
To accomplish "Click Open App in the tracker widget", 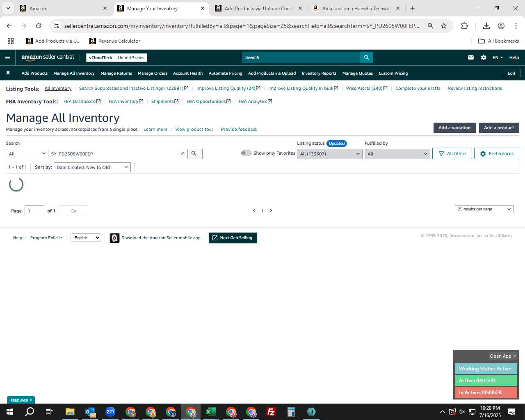I will coord(503,356).
